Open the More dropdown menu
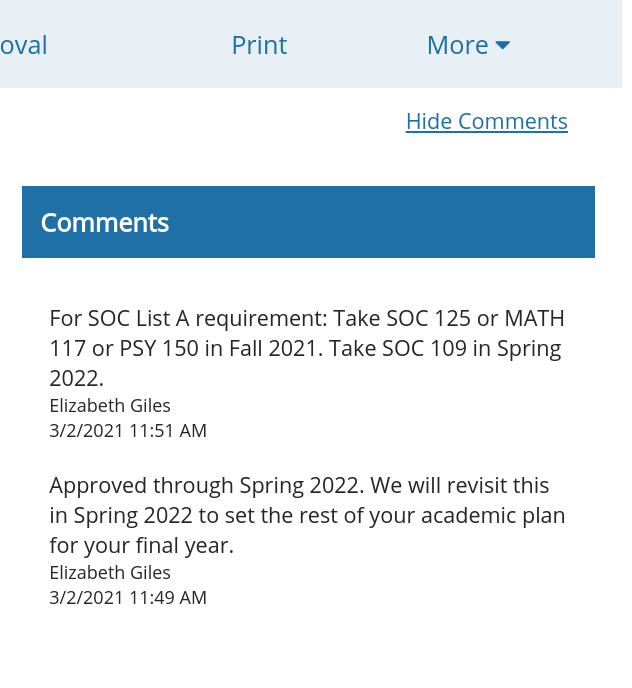The width and height of the screenshot is (632, 688). [467, 45]
